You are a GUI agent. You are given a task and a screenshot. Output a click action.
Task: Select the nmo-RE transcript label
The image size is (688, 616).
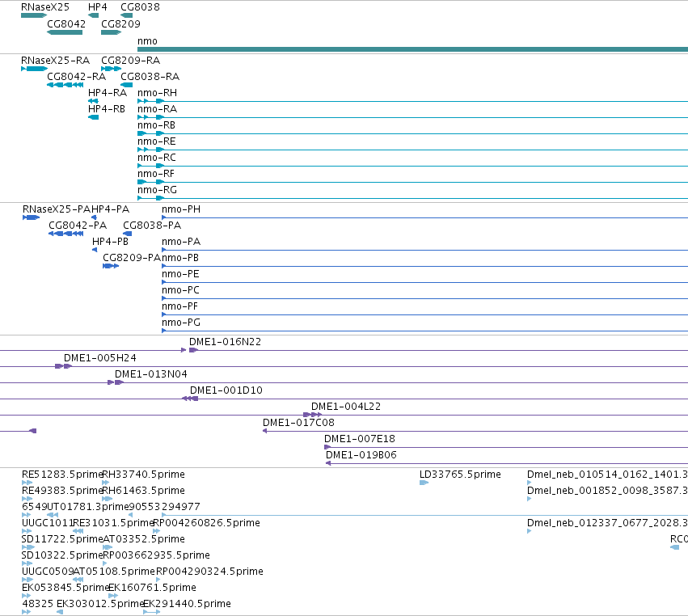[x=157, y=141]
